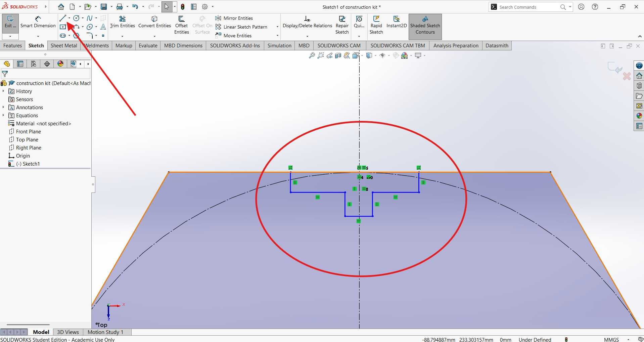Open the Repair Sketch tool
Image resolution: width=644 pixels, height=342 pixels.
point(342,25)
